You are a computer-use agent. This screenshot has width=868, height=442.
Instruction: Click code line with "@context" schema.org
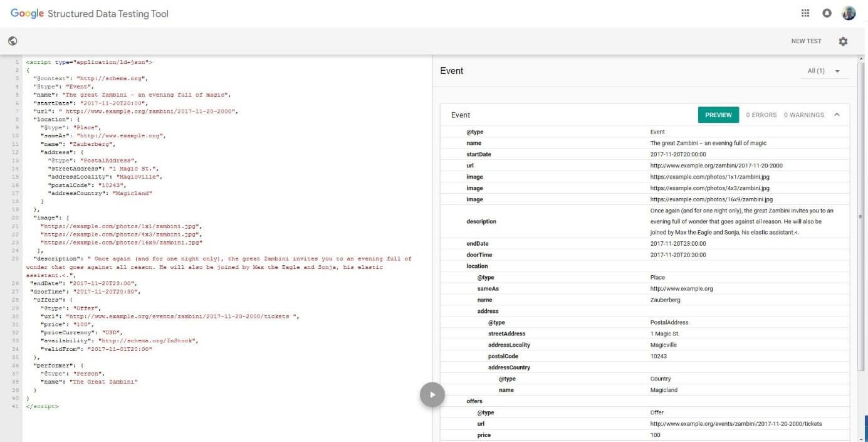pos(91,78)
